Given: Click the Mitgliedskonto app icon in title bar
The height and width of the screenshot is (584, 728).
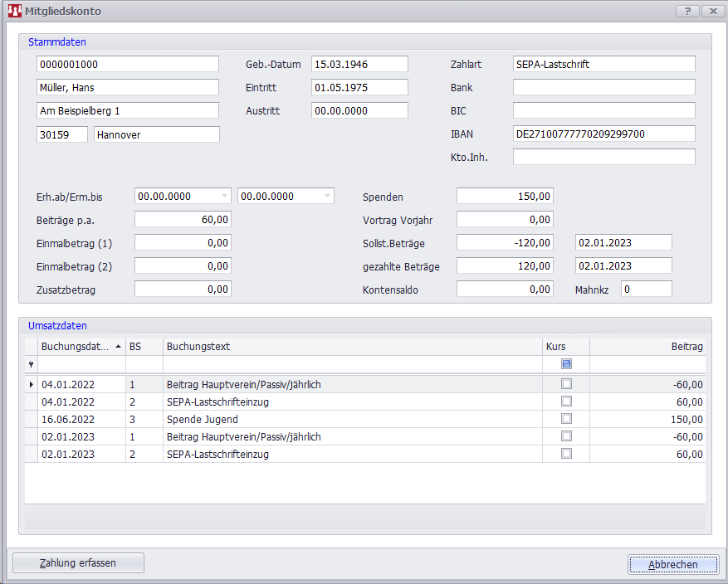Looking at the screenshot, I should [x=14, y=12].
